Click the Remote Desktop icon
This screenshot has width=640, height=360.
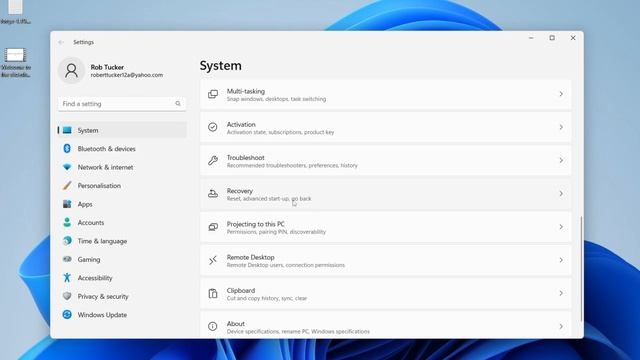[x=213, y=260]
